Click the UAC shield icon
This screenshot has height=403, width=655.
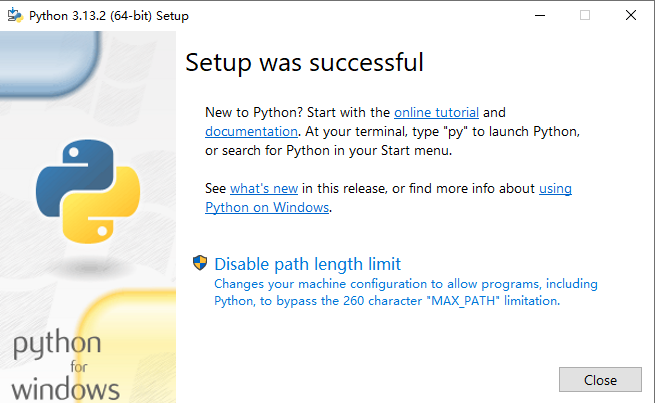click(200, 264)
